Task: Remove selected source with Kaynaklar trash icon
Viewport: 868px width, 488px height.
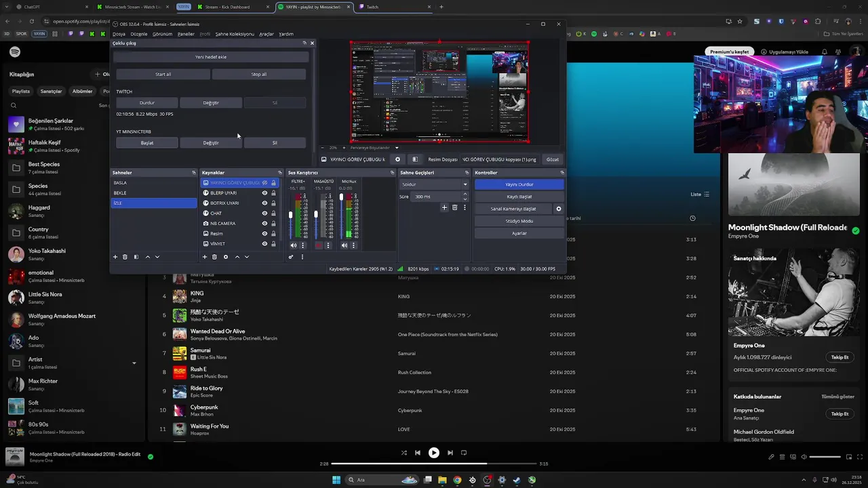Action: point(214,257)
